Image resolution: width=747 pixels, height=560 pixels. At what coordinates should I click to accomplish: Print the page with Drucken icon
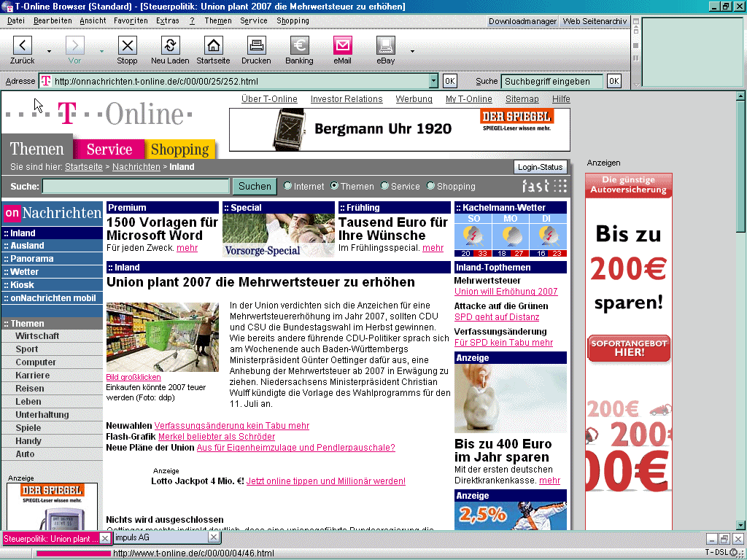click(x=256, y=46)
